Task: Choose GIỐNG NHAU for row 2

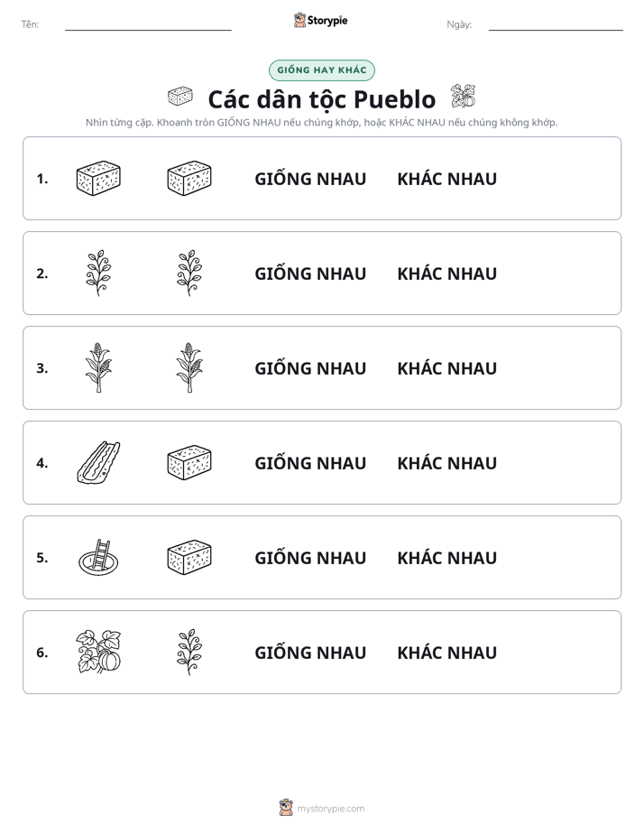Action: click(310, 273)
